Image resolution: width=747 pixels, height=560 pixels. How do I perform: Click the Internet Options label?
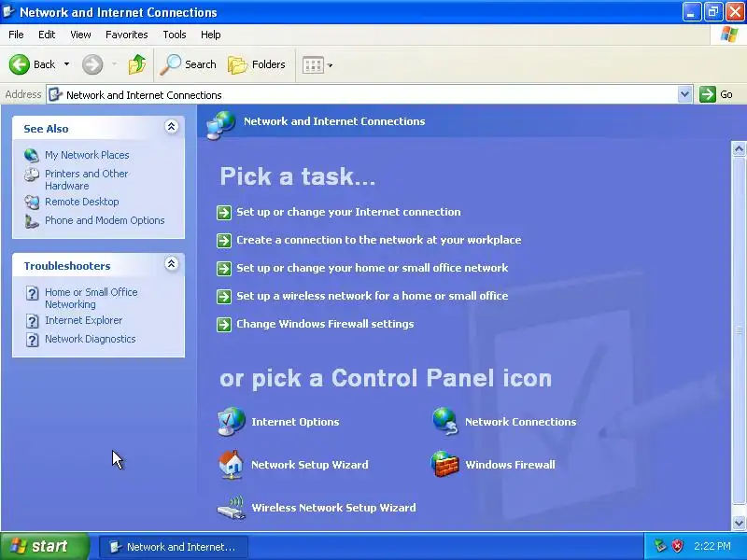point(295,422)
